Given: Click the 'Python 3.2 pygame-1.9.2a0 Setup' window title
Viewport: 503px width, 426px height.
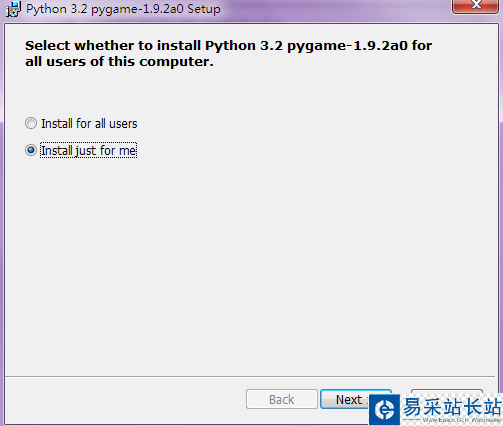Looking at the screenshot, I should pos(123,9).
